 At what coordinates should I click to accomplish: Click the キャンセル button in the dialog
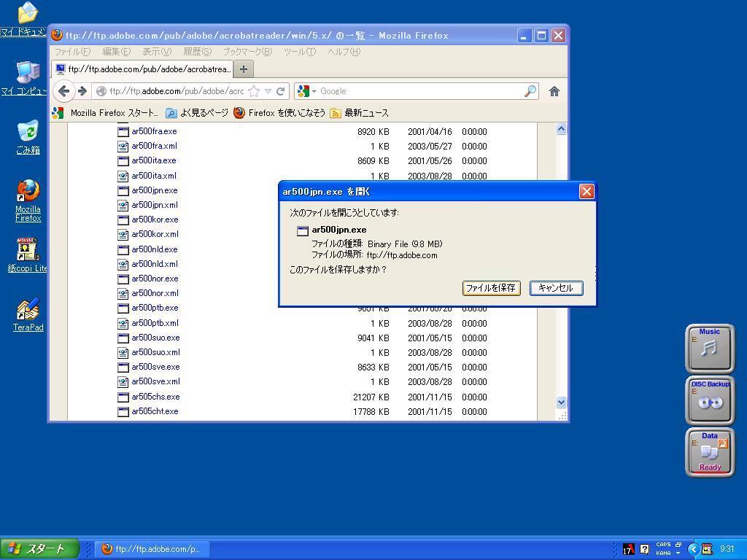point(556,287)
